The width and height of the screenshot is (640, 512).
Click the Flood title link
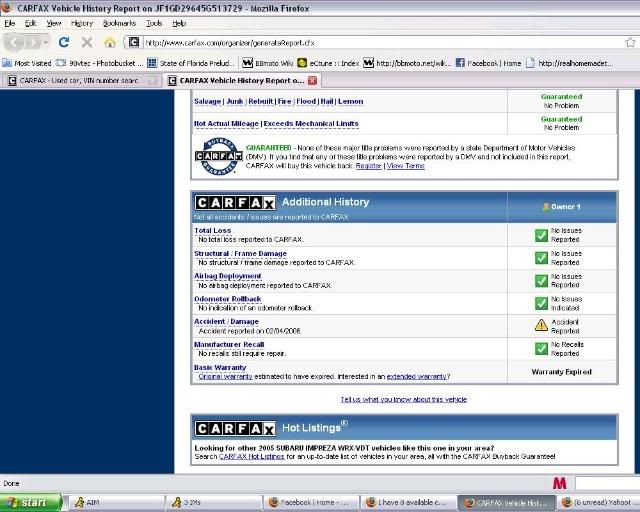[306, 101]
